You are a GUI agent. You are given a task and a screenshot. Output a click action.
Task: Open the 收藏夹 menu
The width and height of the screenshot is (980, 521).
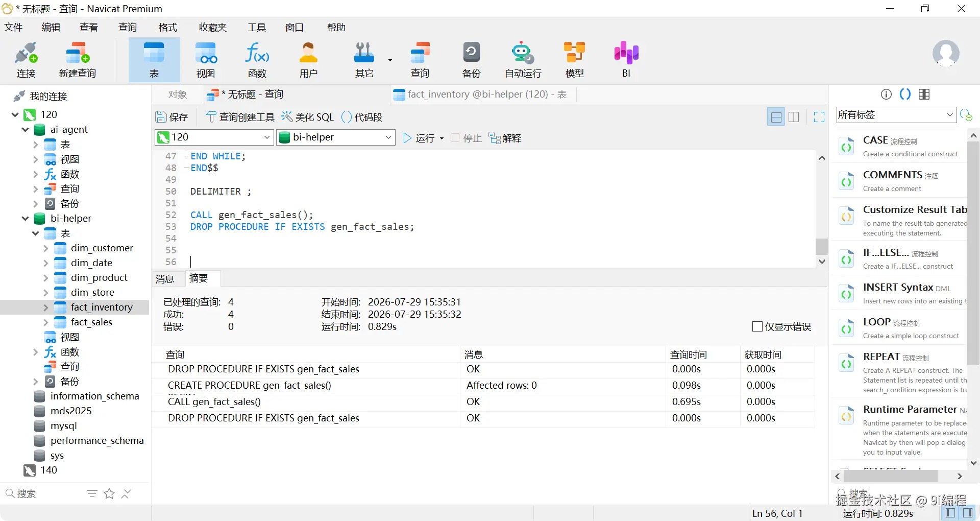(213, 27)
